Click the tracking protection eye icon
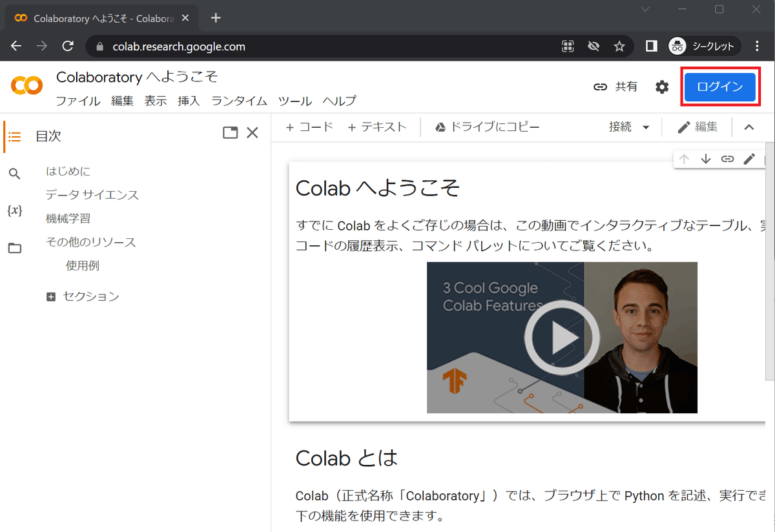 coord(594,46)
